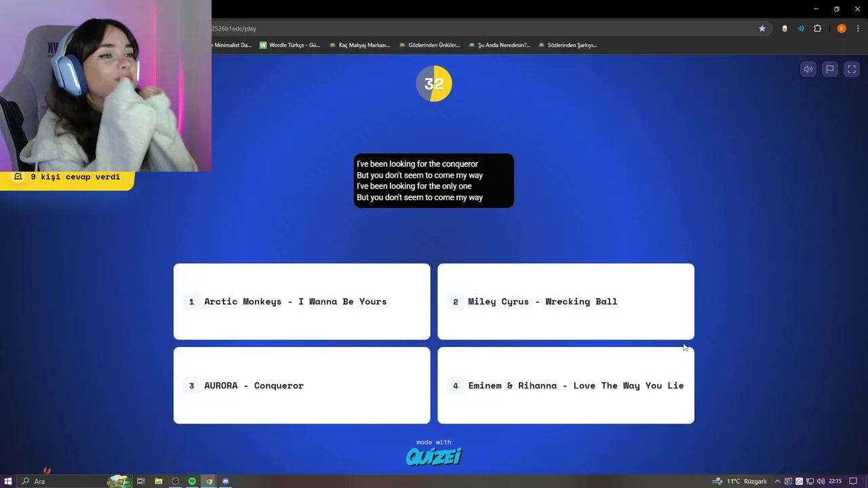Viewport: 868px width, 488px height.
Task: Mute the quiz sound with speaker icon
Action: tap(808, 69)
